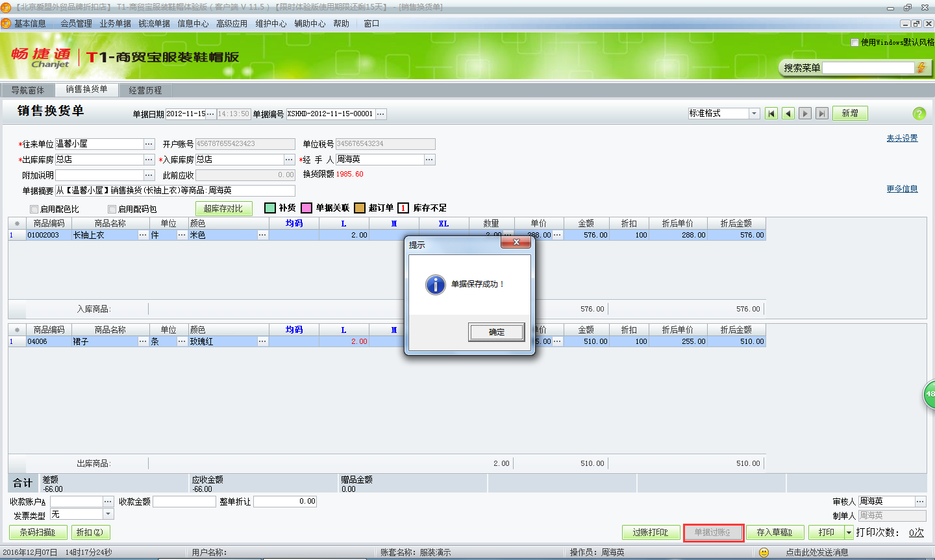Click green round badge at right edge
This screenshot has width=935, height=560.
(x=929, y=395)
